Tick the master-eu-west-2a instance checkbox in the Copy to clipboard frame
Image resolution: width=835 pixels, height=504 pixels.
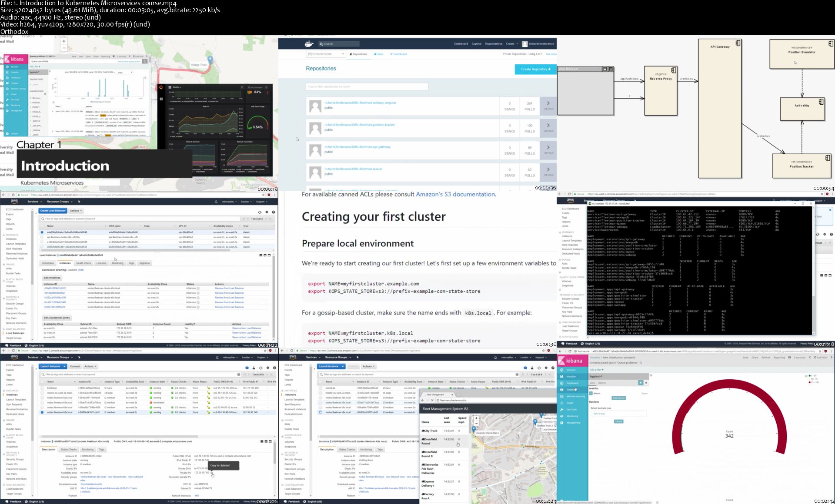(x=42, y=393)
